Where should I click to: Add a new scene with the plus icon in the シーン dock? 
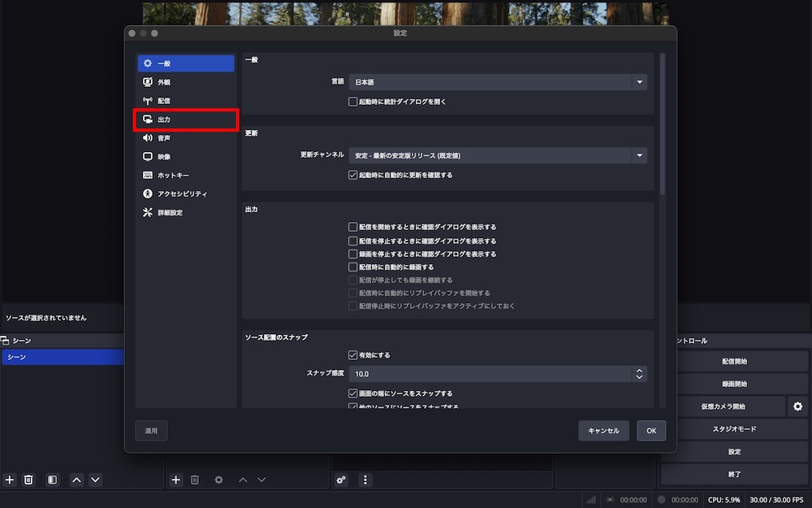(9, 480)
